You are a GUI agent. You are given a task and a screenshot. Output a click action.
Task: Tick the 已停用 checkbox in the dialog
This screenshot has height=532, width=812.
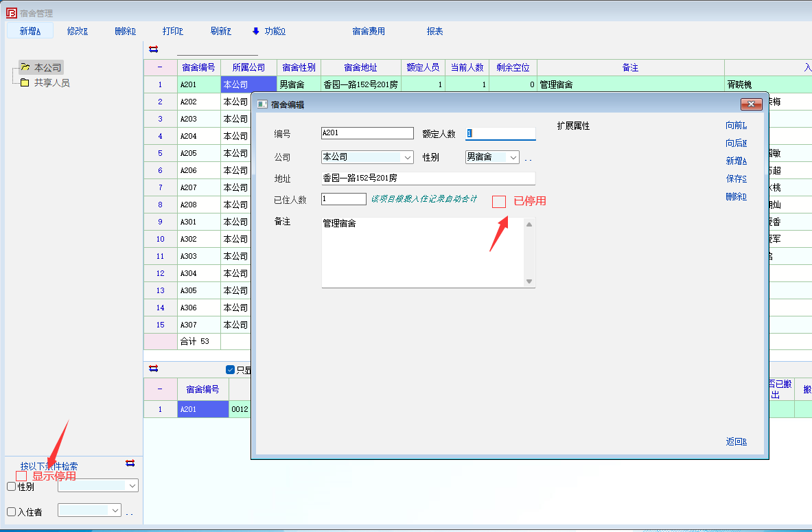(x=499, y=201)
